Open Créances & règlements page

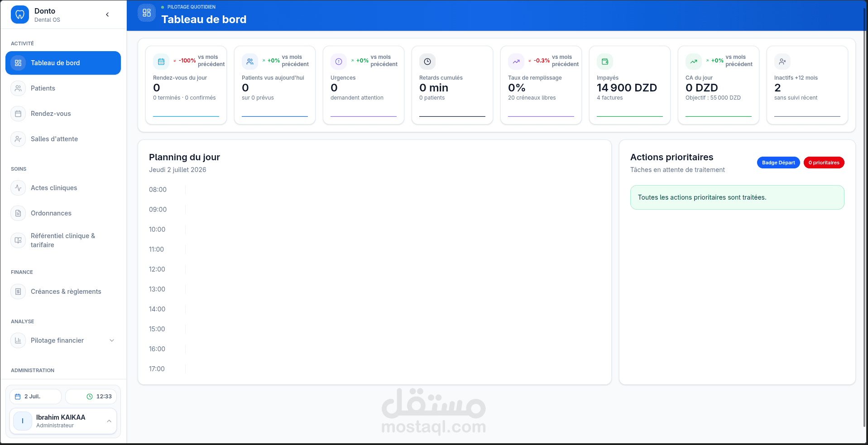coord(63,292)
